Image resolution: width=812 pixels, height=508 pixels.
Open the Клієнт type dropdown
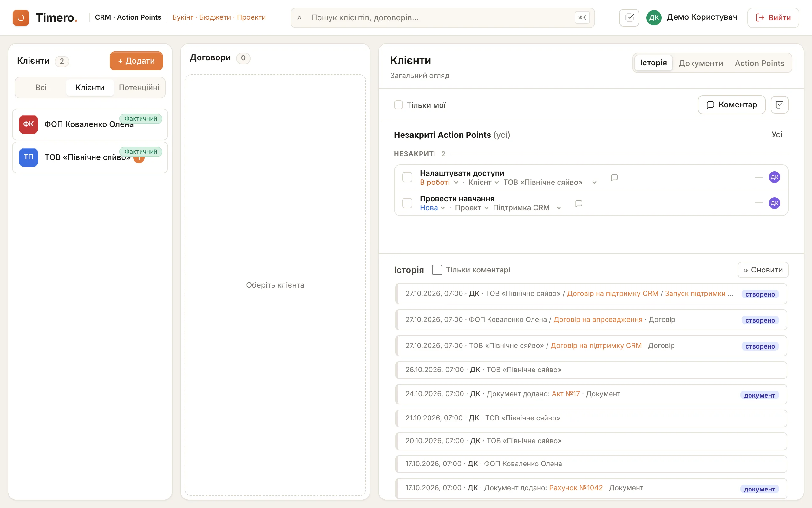click(483, 183)
